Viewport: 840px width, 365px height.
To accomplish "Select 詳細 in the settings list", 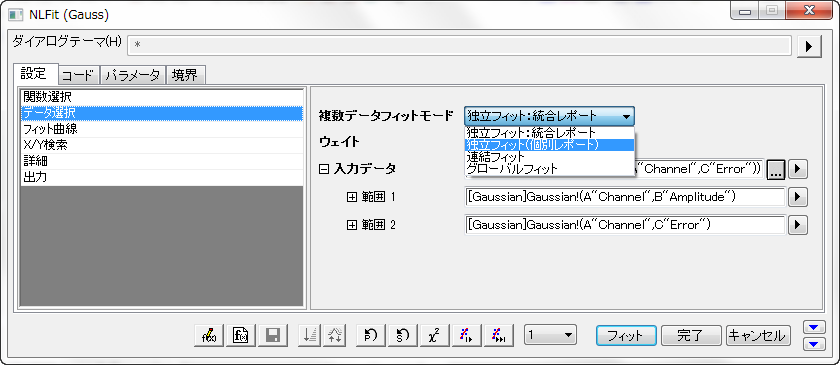I will coord(162,161).
